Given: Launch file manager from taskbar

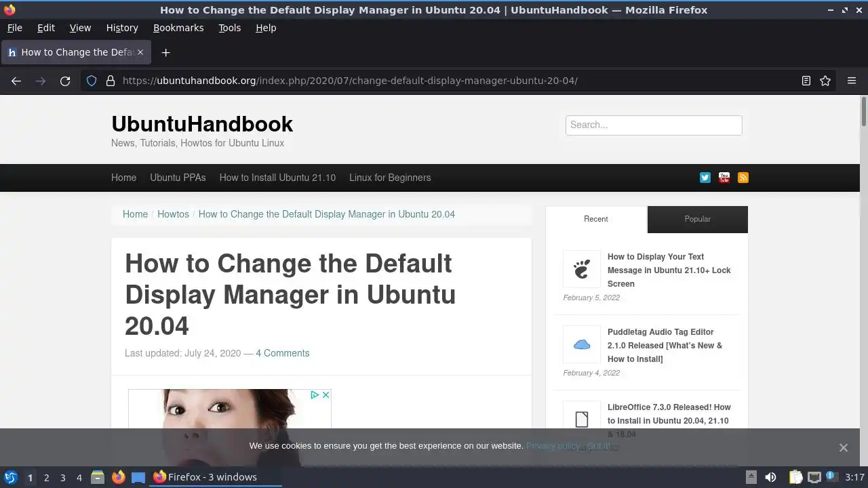Looking at the screenshot, I should (98, 477).
